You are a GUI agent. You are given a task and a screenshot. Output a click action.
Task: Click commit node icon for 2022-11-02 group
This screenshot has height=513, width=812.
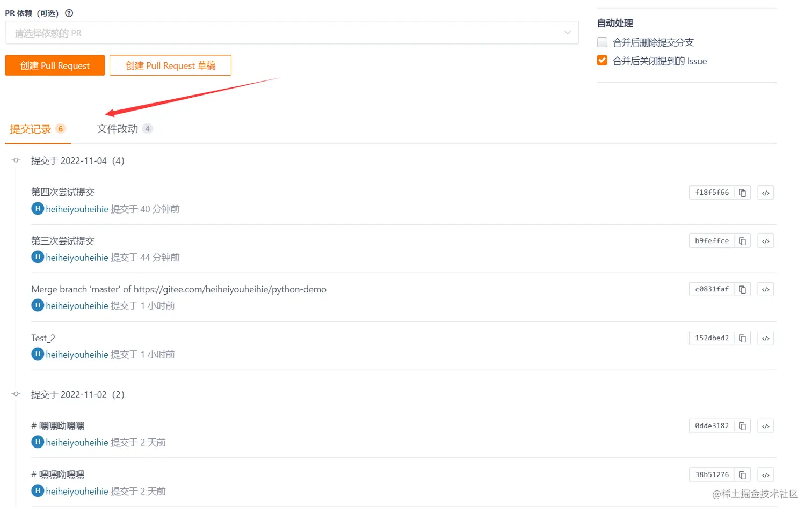(x=16, y=394)
